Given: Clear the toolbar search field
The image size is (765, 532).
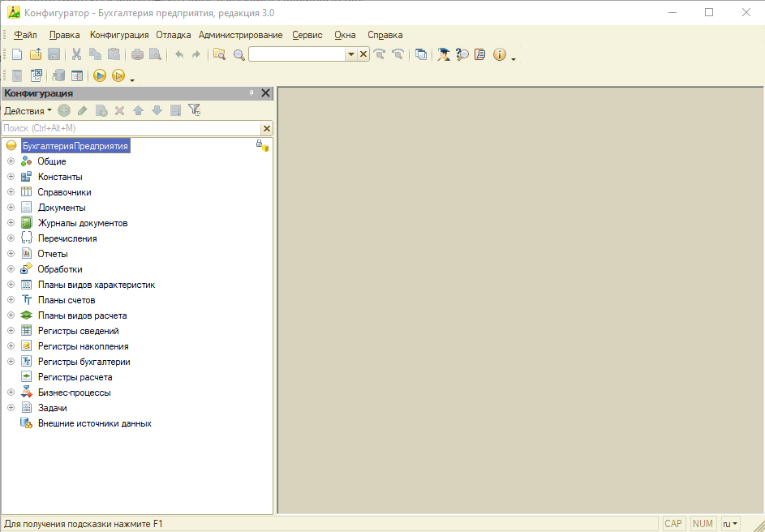Looking at the screenshot, I should click(x=363, y=54).
